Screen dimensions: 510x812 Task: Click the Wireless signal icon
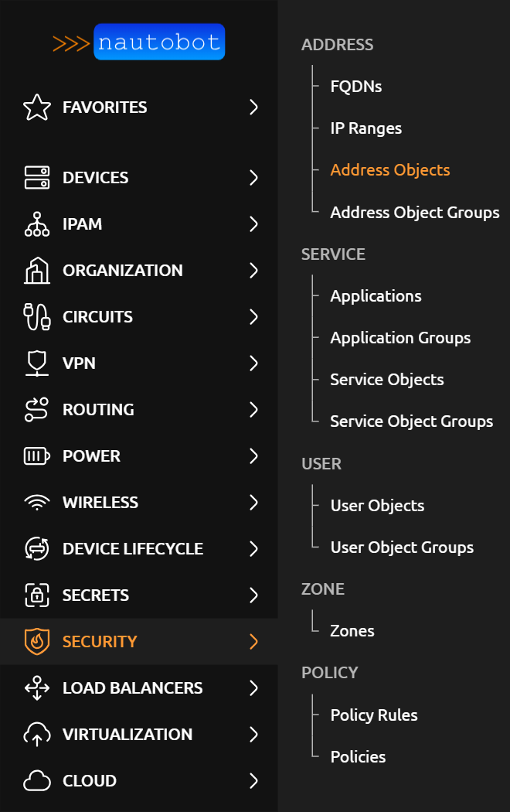36,502
